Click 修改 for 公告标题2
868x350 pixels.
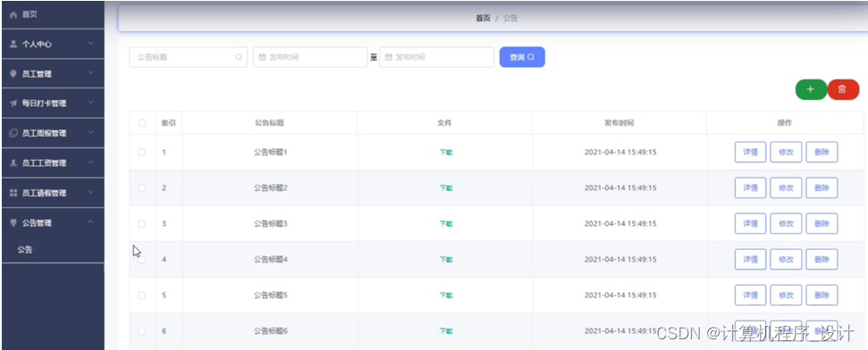[x=786, y=188]
